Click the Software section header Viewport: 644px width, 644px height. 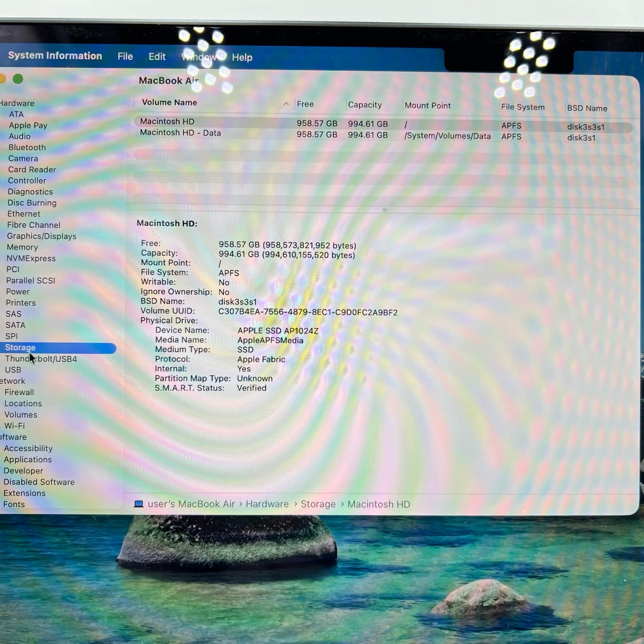pyautogui.click(x=13, y=437)
